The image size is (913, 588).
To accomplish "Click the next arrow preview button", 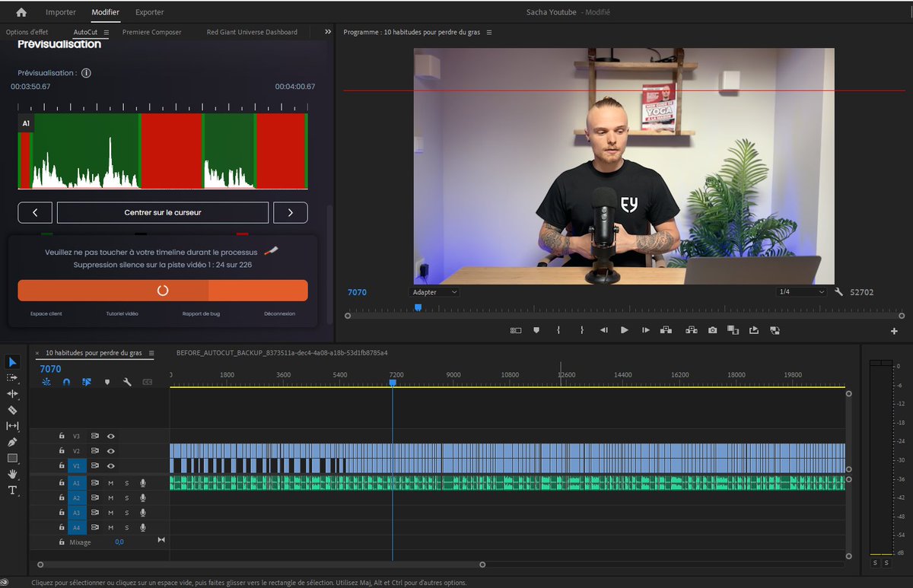I will tap(291, 212).
